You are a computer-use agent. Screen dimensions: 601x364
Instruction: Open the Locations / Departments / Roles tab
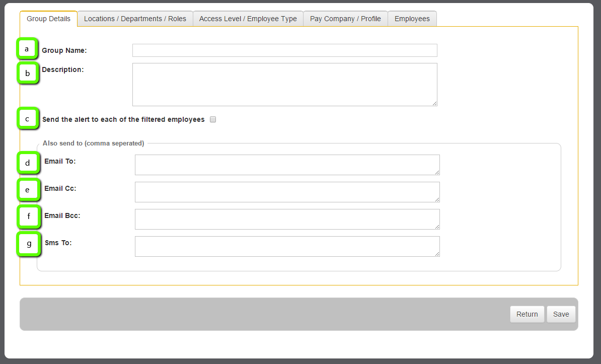tap(135, 19)
